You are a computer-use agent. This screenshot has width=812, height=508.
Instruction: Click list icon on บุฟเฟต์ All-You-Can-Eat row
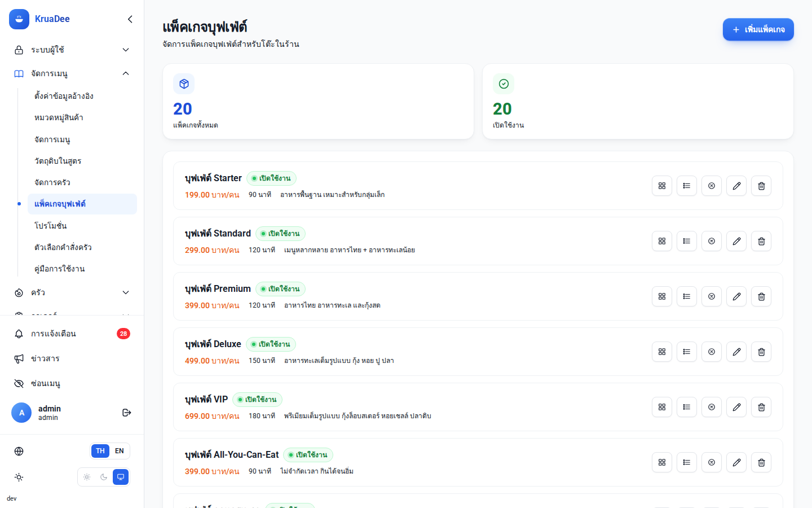click(687, 462)
